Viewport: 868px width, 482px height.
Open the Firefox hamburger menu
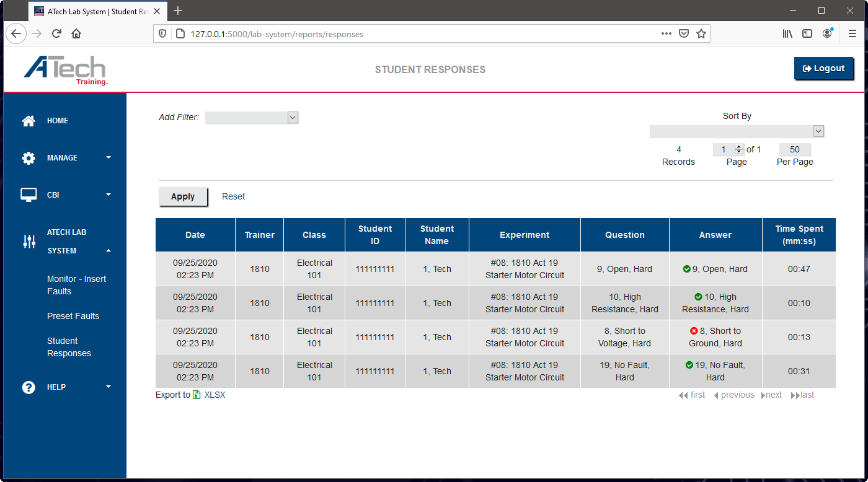[x=852, y=34]
